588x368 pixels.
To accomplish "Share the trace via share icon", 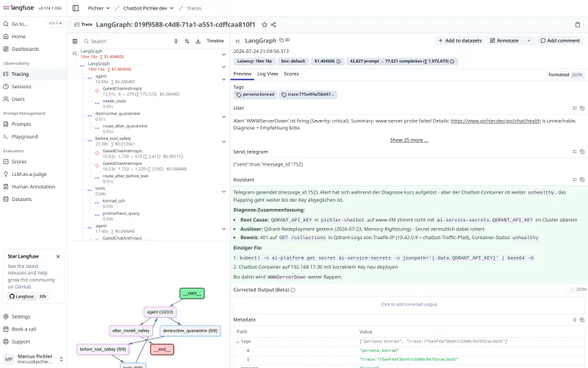I will point(273,24).
